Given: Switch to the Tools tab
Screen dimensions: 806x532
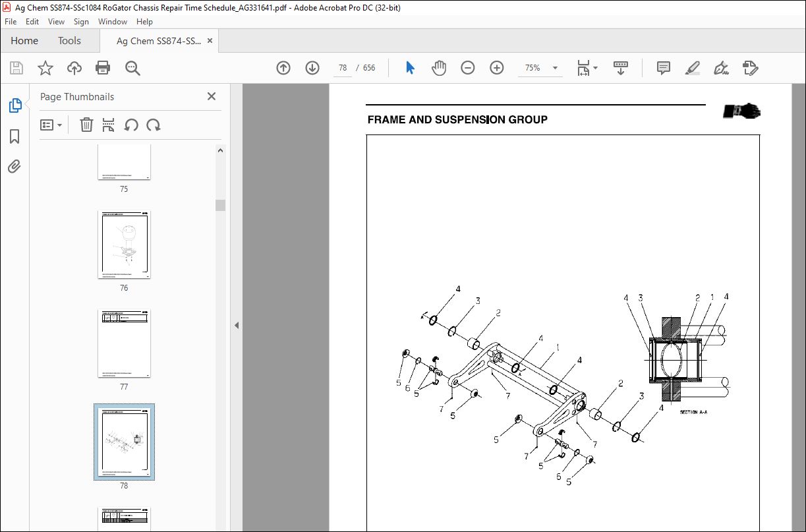Looking at the screenshot, I should [69, 41].
